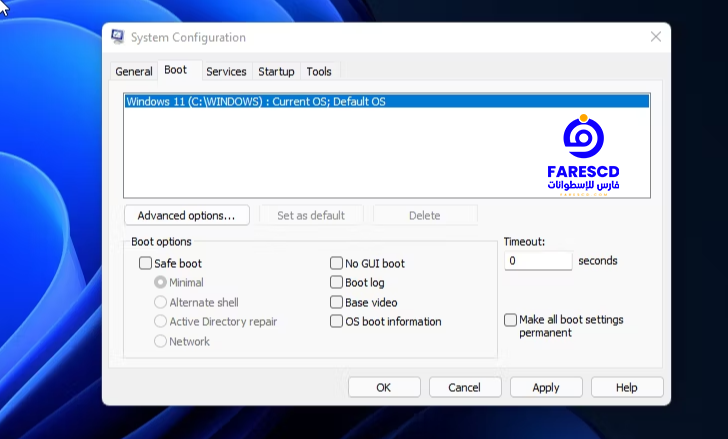
Task: Open Advanced options button
Action: [187, 215]
